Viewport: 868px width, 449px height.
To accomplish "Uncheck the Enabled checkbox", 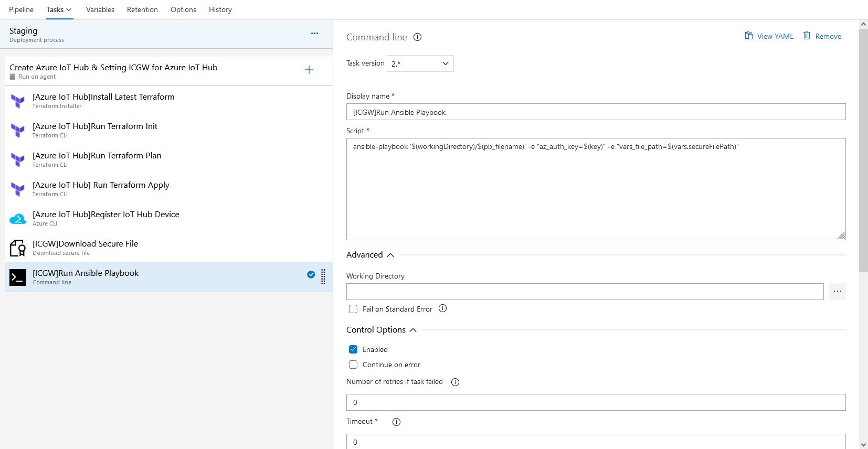I will pyautogui.click(x=353, y=349).
